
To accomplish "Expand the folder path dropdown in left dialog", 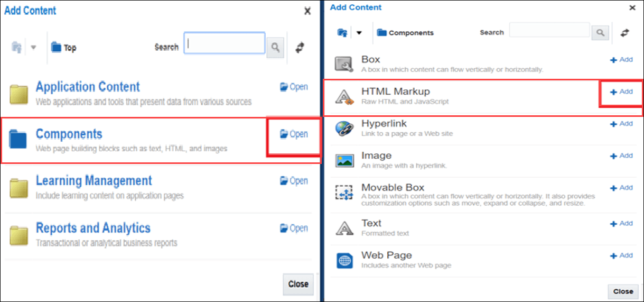I will 33,47.
